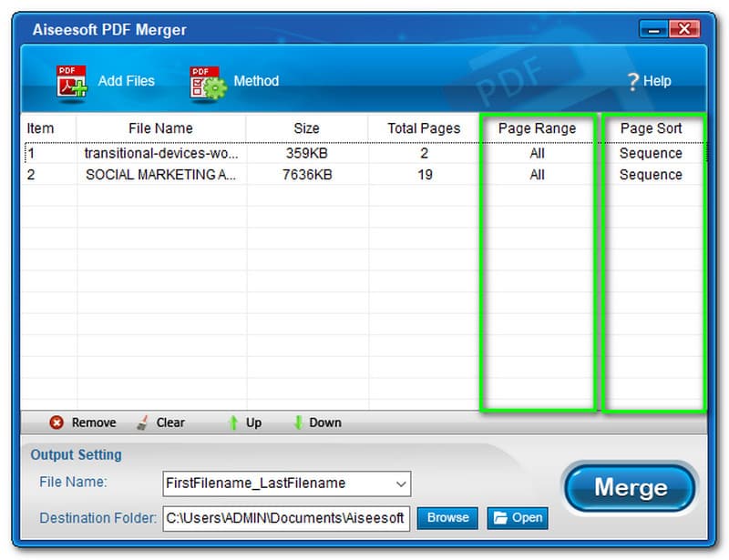Change Sequence sort for SOCIAL MARKETING file

[651, 175]
